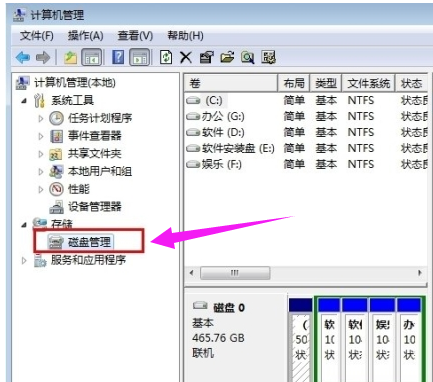Expand the 服务和应用程序 node
Image resolution: width=433 pixels, height=382 pixels.
tap(24, 261)
